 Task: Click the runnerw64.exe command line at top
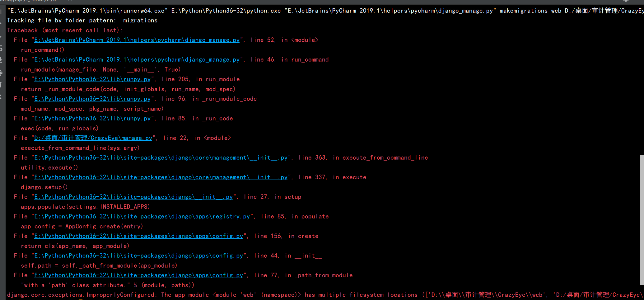[x=325, y=11]
